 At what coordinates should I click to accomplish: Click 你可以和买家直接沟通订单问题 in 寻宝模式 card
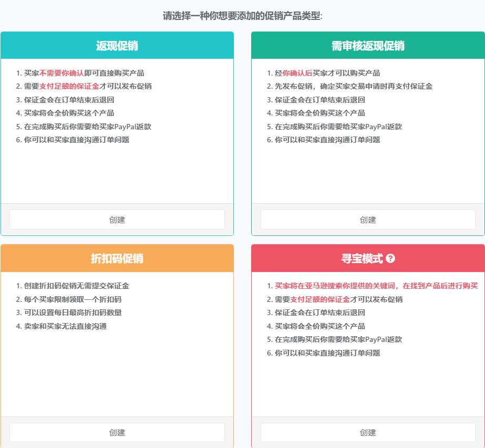click(327, 353)
